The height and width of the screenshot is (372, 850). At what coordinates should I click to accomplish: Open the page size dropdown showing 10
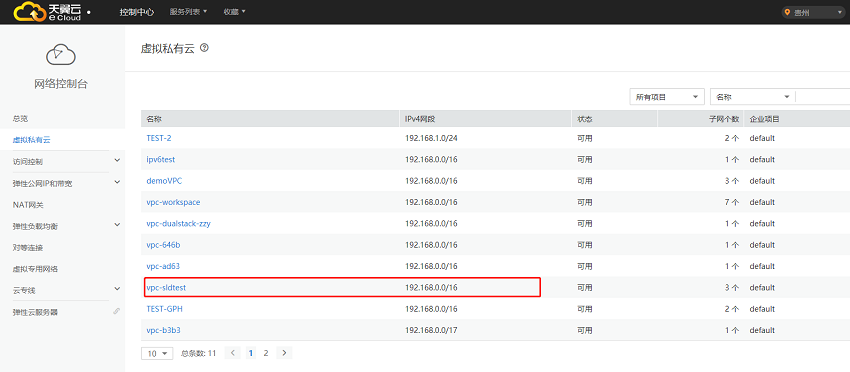[x=157, y=353]
